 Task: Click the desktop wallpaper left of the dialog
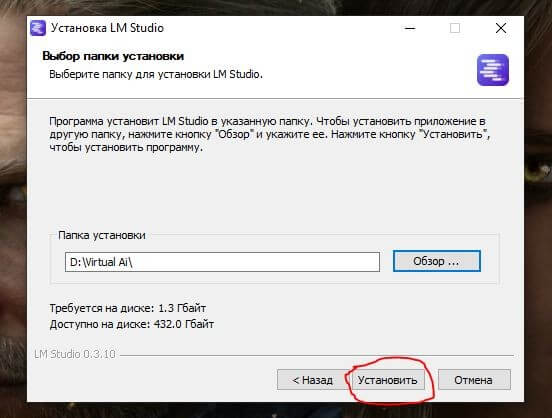13,211
